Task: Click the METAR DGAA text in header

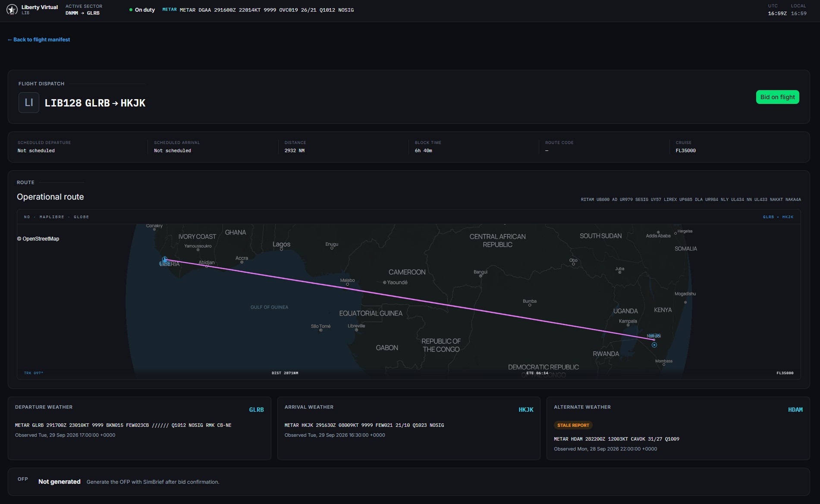Action: pyautogui.click(x=267, y=10)
